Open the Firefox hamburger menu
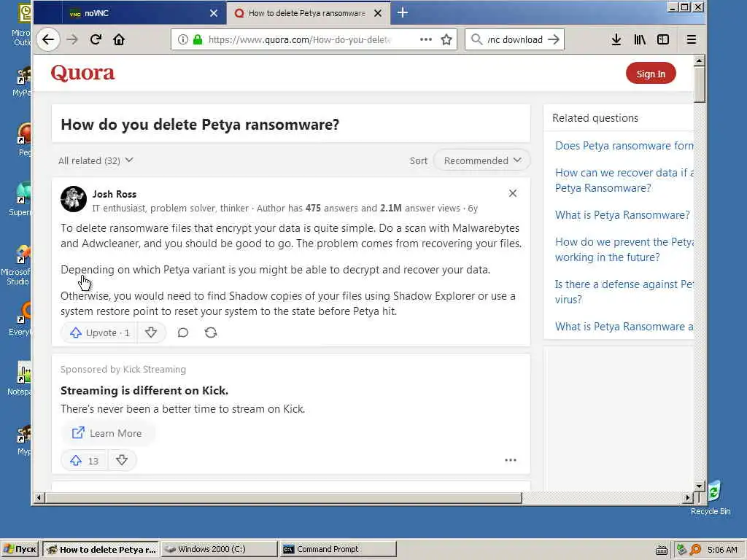This screenshot has height=560, width=747. (692, 39)
